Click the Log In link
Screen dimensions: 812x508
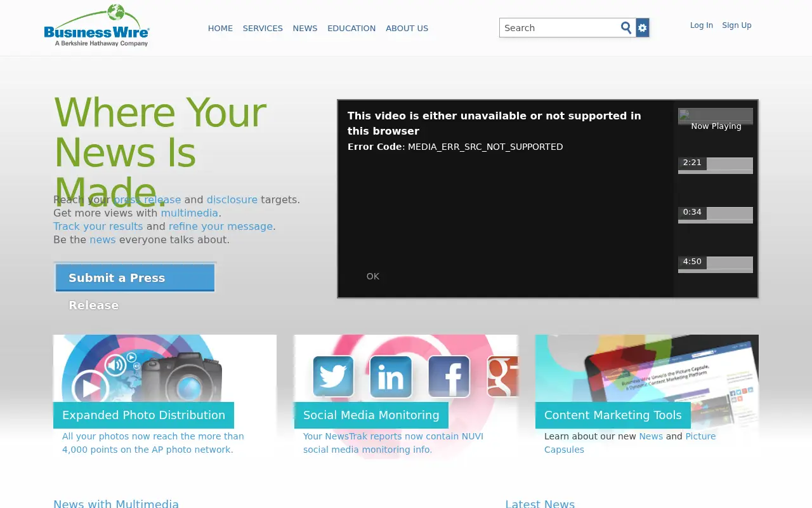tap(702, 25)
